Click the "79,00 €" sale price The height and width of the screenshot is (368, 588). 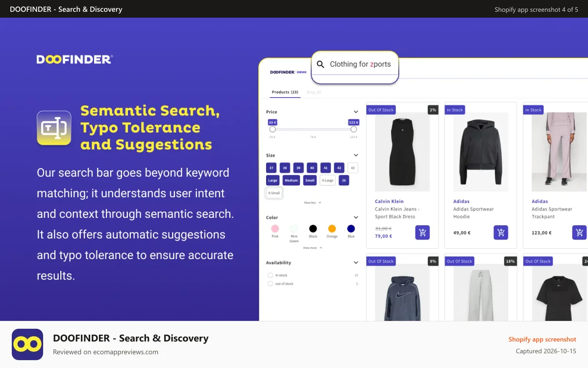click(x=384, y=236)
